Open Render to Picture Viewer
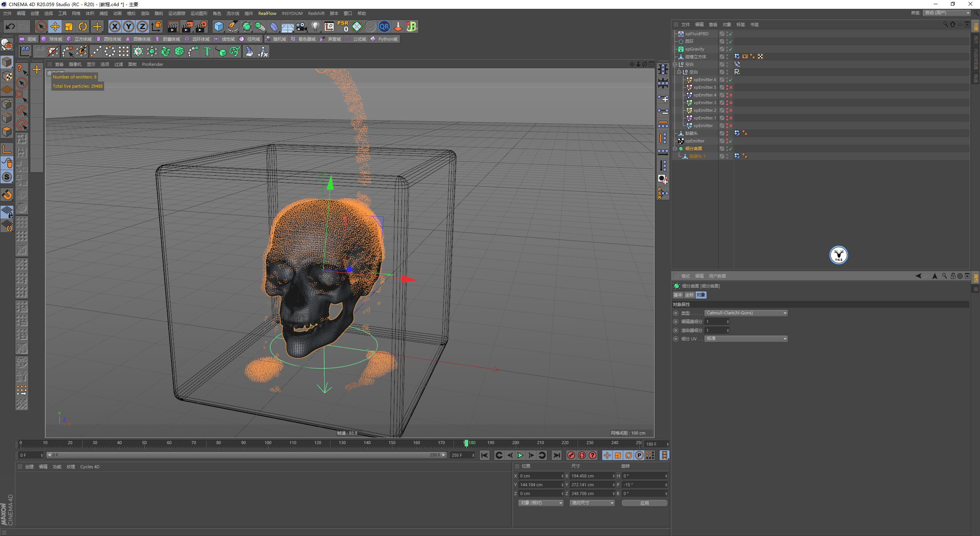980x536 pixels. [187, 26]
